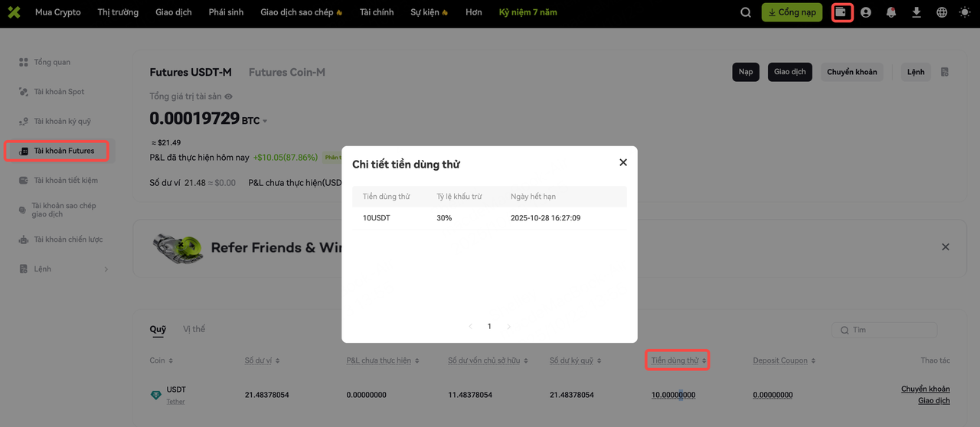Click the history icon beside Lệnh button
Image resolution: width=980 pixels, height=427 pixels.
(945, 72)
